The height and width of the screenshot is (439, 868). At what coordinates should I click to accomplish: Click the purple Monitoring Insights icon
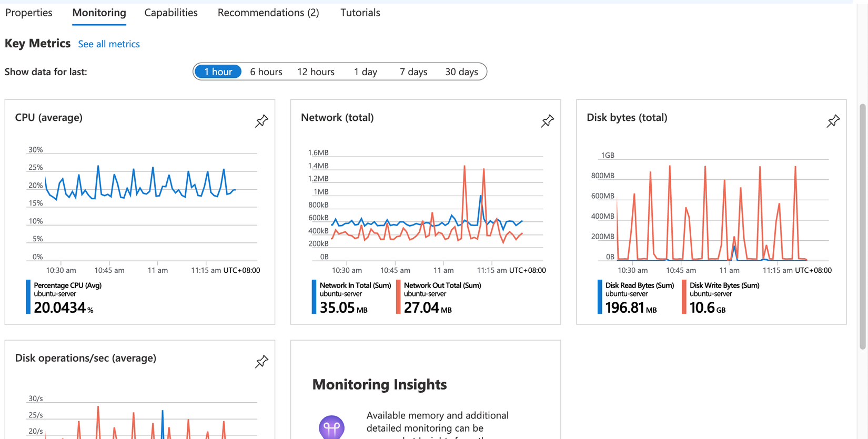[331, 427]
